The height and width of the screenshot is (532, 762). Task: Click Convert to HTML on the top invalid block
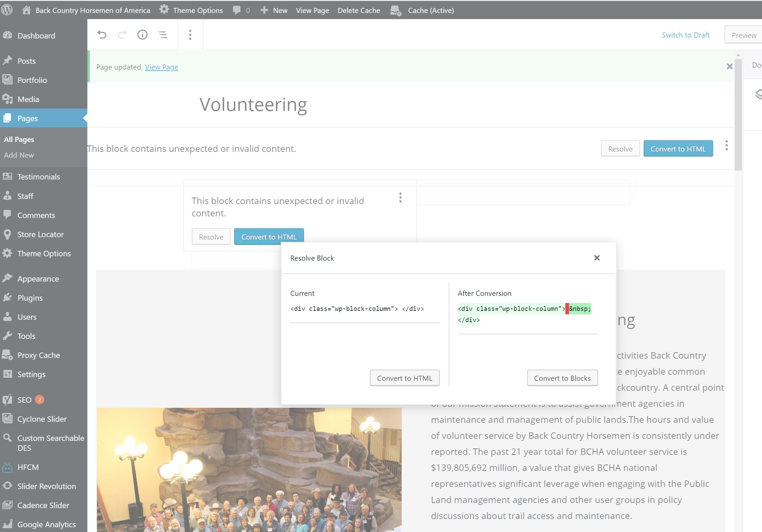(x=678, y=149)
